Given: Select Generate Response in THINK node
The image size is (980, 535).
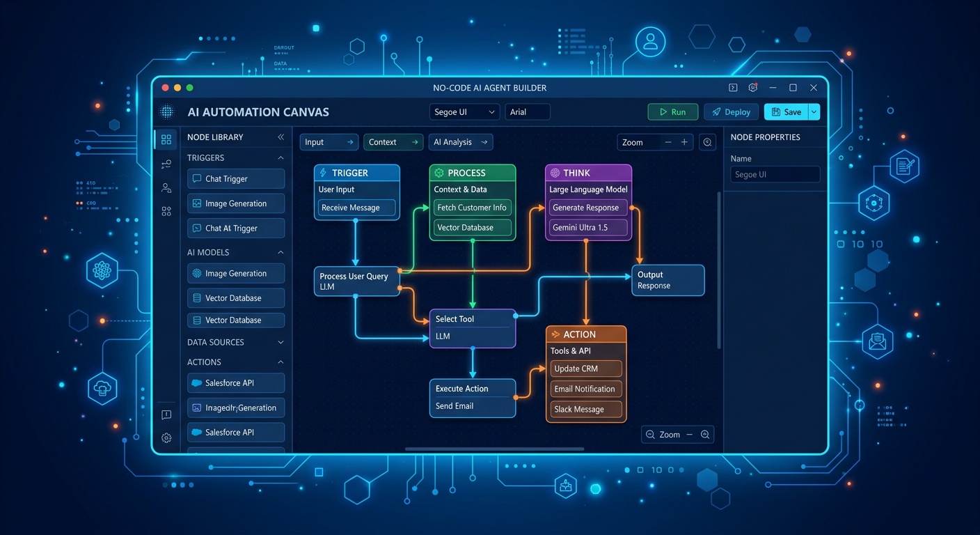Looking at the screenshot, I should click(588, 208).
